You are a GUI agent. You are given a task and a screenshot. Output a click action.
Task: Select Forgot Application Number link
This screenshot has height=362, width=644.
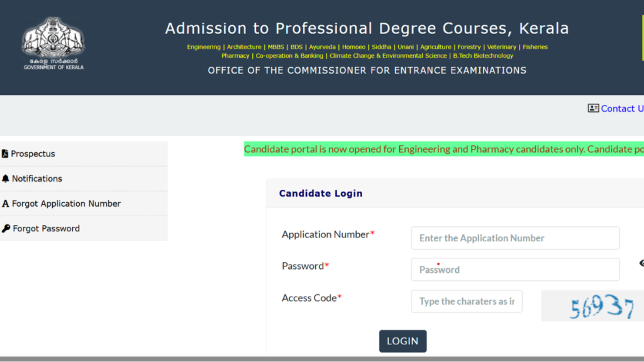tap(66, 204)
